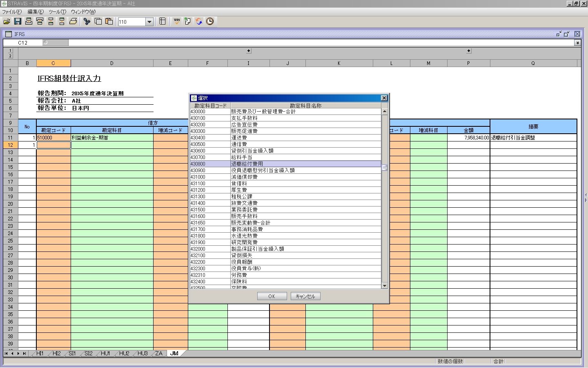Select the 430800 退職給付費用 row
Screen dimensions: 588x368
[x=285, y=164]
